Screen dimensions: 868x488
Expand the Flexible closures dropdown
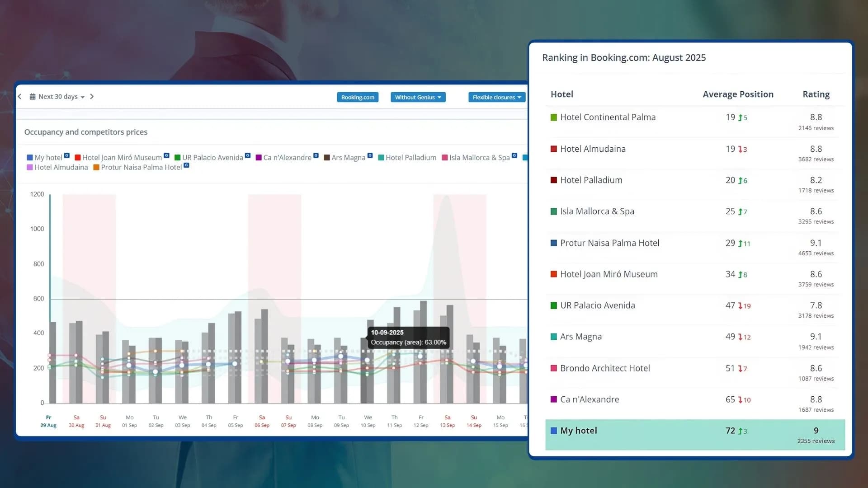pyautogui.click(x=496, y=97)
